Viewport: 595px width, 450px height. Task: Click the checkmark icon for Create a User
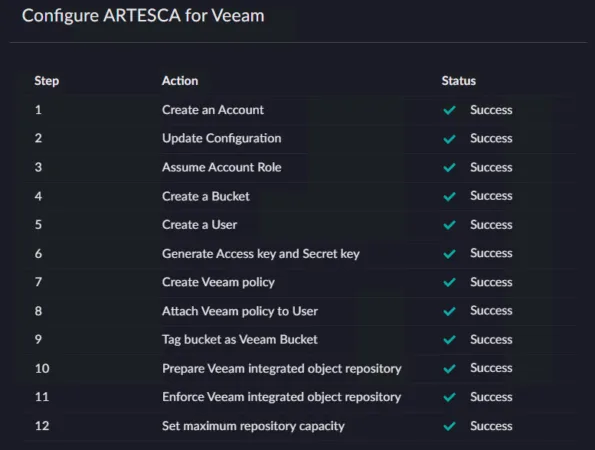point(450,225)
